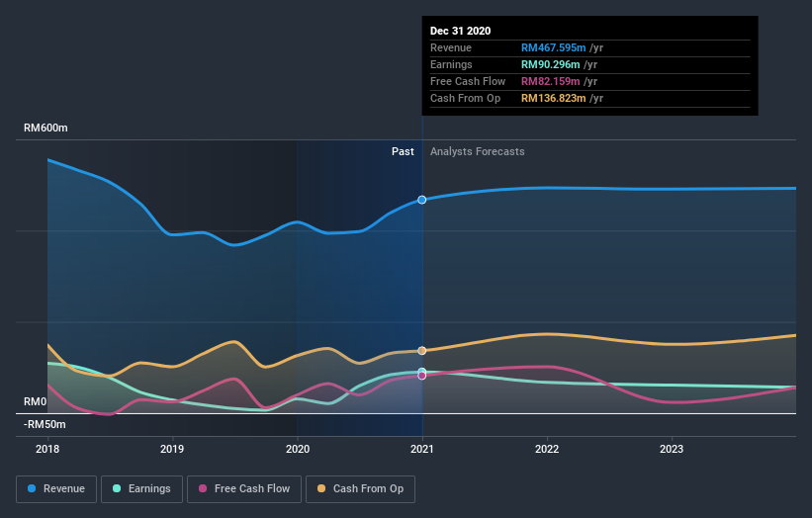The image size is (812, 518).
Task: Click the blue Revenue data point at 2021
Action: click(422, 200)
